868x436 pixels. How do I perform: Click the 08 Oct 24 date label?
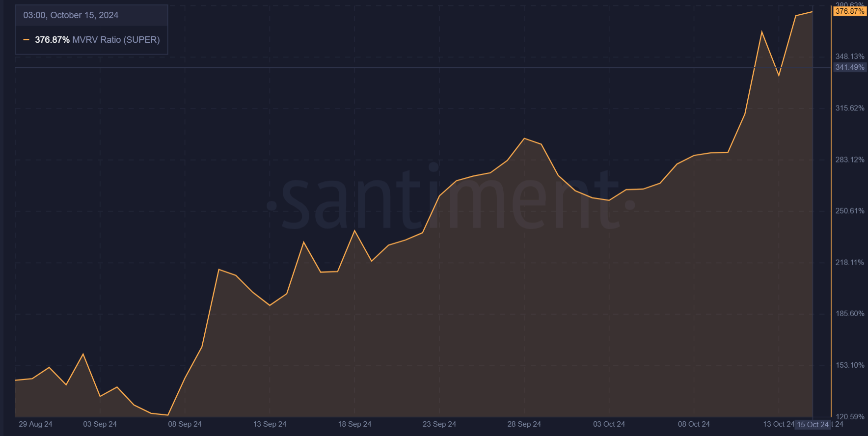click(x=694, y=424)
